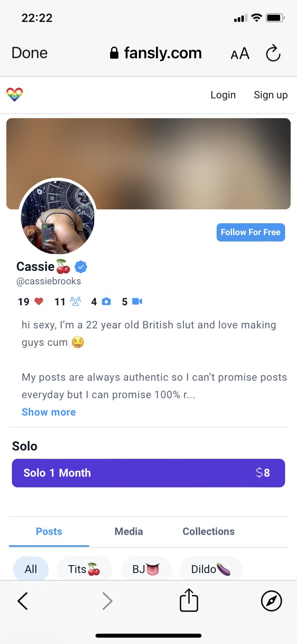Tap the Sign up link
The width and height of the screenshot is (297, 644).
[x=270, y=95]
